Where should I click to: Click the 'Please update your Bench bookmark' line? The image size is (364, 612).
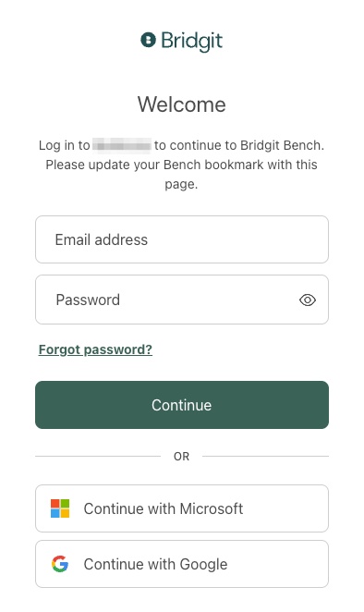181,165
